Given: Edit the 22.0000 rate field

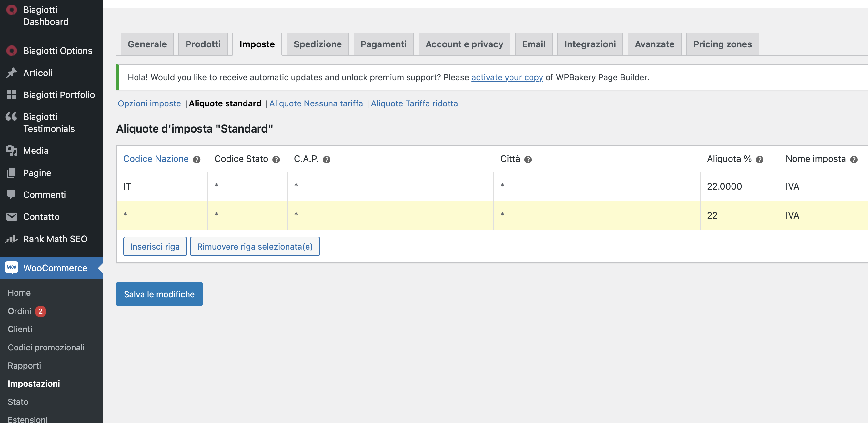Looking at the screenshot, I should (739, 187).
